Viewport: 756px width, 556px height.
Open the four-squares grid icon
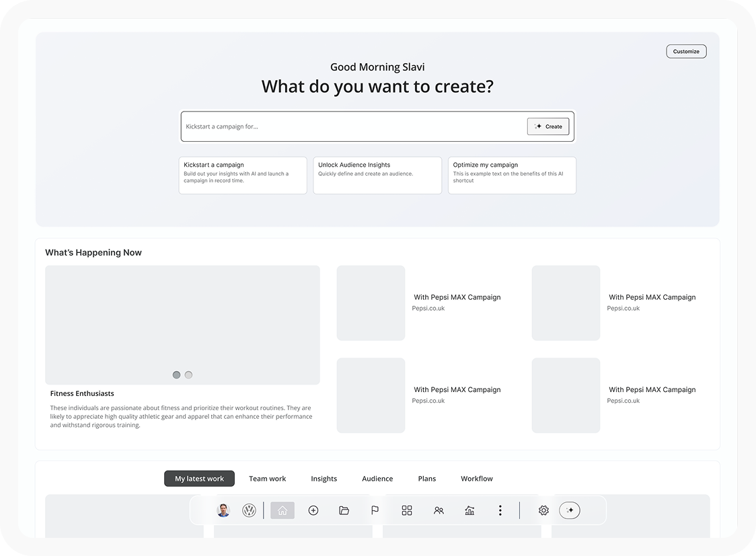pos(407,510)
